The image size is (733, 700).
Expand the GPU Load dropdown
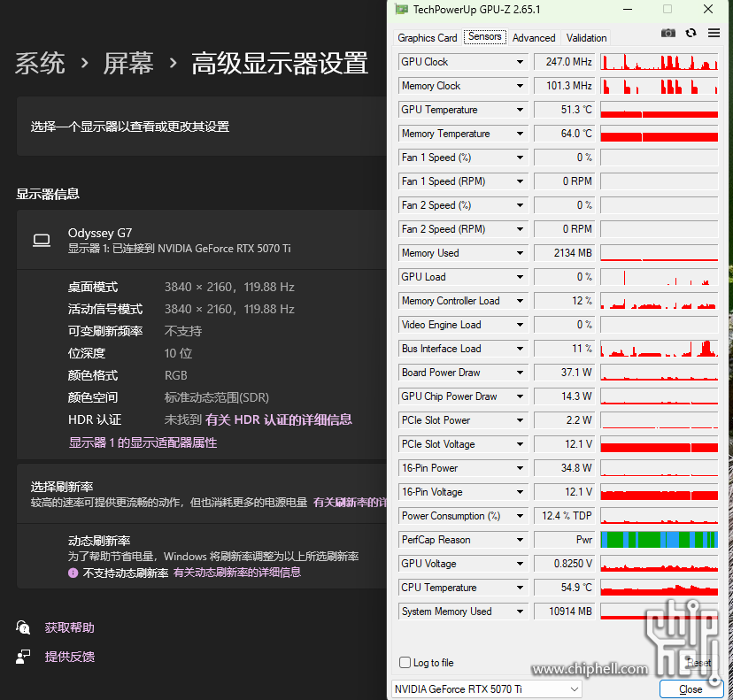click(520, 277)
